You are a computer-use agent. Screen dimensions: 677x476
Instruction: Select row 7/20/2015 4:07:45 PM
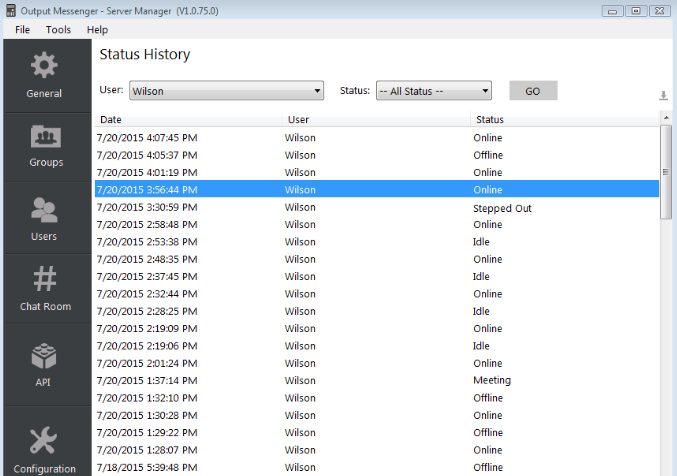377,138
